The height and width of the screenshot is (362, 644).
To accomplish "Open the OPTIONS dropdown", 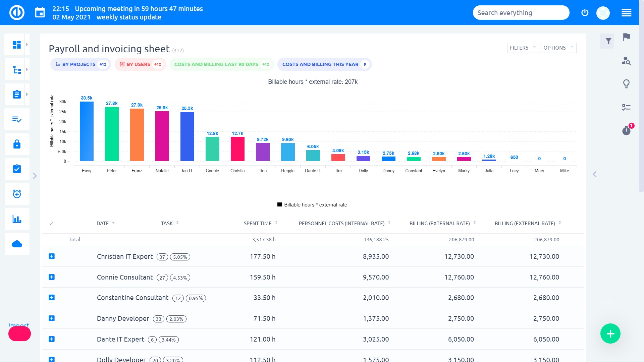I will [x=558, y=48].
